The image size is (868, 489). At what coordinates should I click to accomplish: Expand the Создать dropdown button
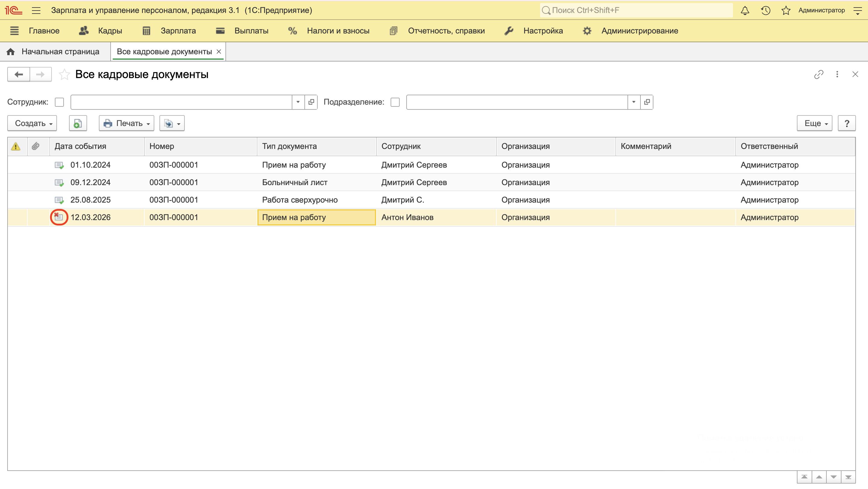coord(32,123)
